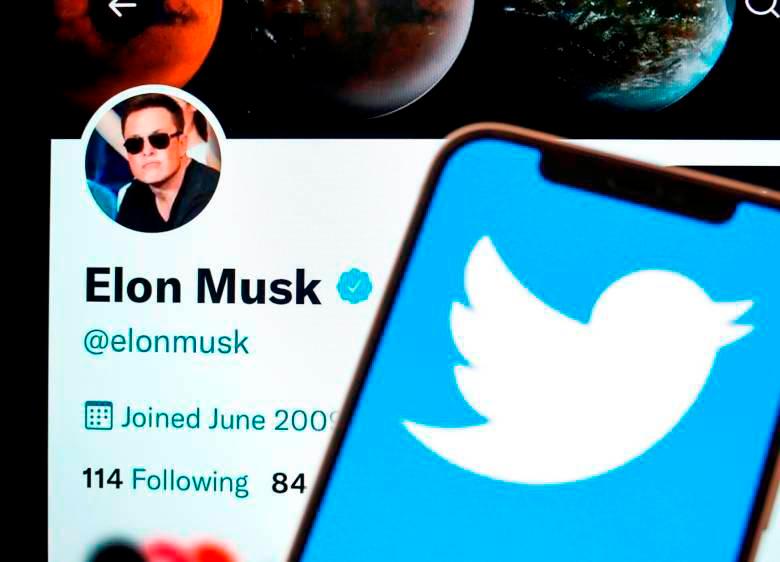780x562 pixels.
Task: Open the followers count starting with 84
Action: click(x=289, y=482)
